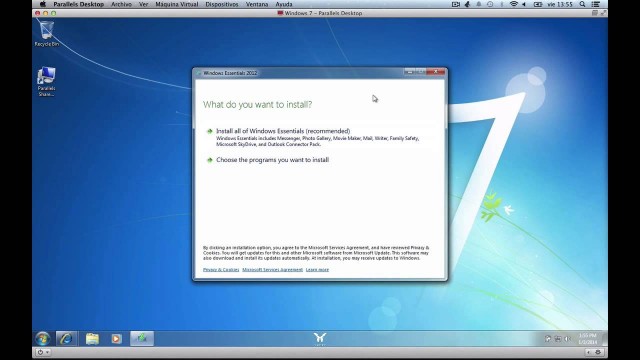This screenshot has width=640, height=360.
Task: Click Coherence mode icon in Parallels title bar
Action: coord(595,13)
